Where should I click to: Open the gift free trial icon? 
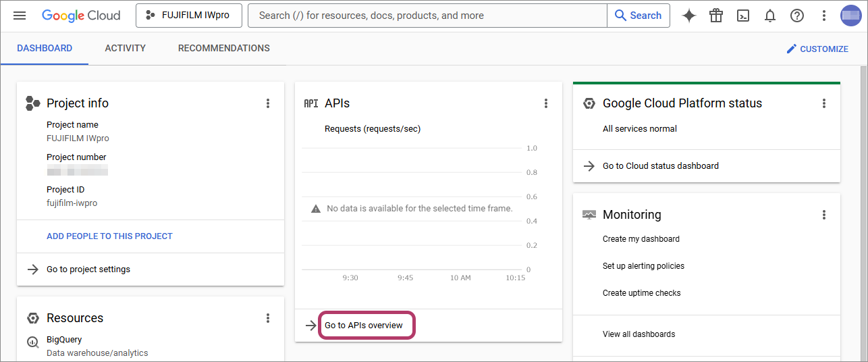716,16
